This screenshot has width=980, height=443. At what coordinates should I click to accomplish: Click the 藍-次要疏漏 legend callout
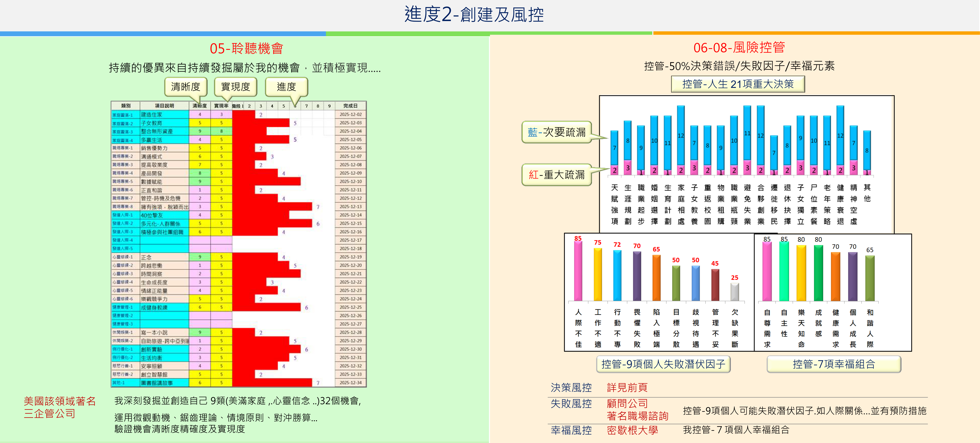coord(557,132)
